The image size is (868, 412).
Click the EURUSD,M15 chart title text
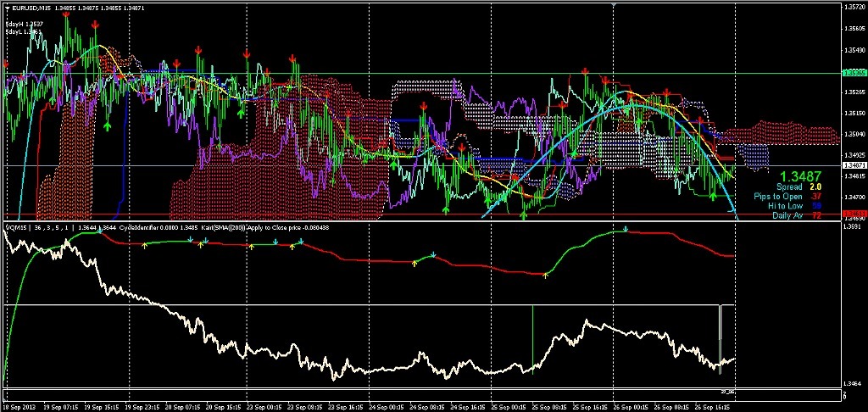tap(30, 7)
